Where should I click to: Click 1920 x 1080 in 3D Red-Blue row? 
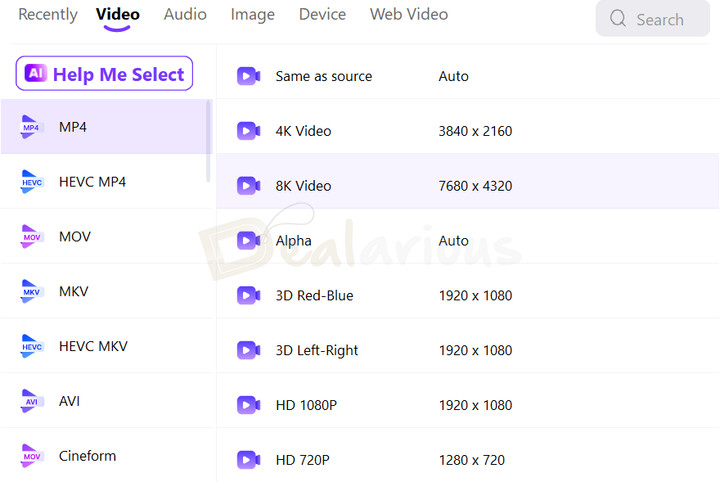(475, 295)
